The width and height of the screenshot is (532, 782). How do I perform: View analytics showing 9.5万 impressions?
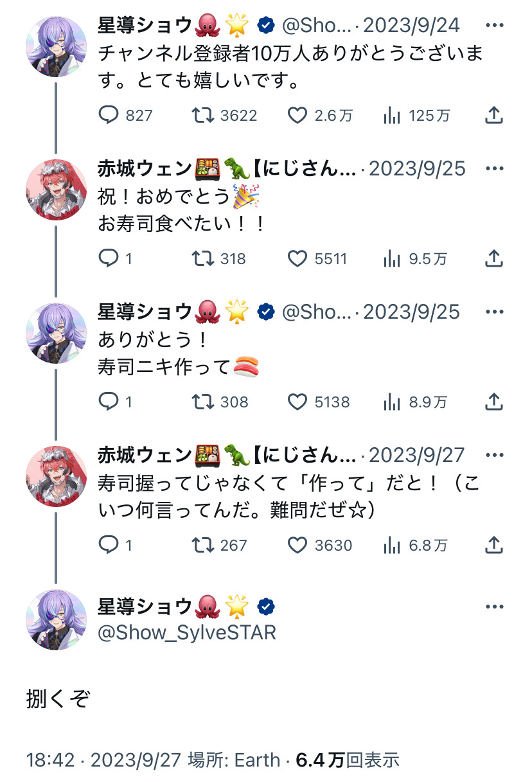coord(415,259)
